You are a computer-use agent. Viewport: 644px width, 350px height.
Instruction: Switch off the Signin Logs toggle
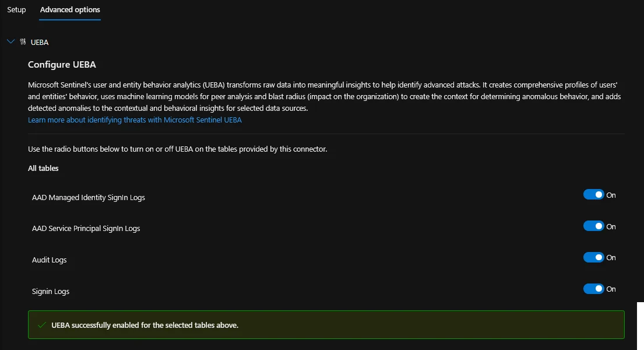(x=593, y=289)
